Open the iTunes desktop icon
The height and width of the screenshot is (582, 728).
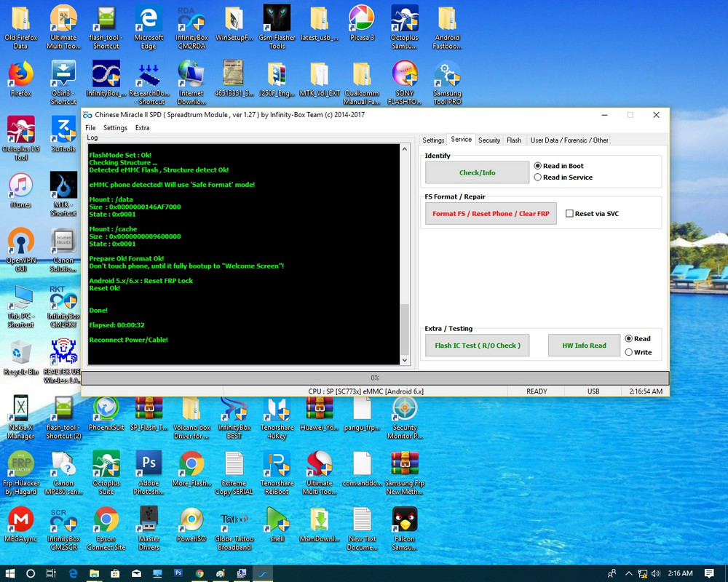21,190
